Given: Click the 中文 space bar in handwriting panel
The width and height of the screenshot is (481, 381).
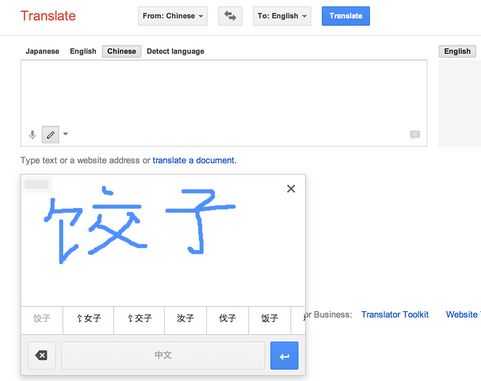Looking at the screenshot, I should (163, 355).
